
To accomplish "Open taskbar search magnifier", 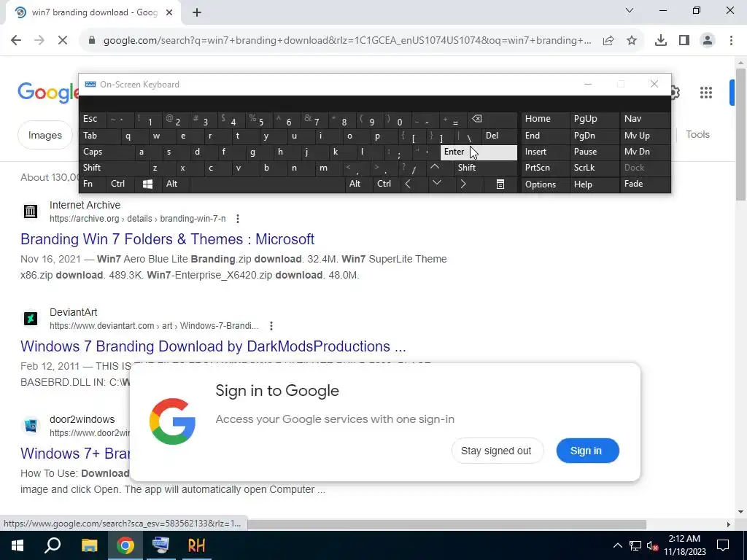I will [53, 545].
